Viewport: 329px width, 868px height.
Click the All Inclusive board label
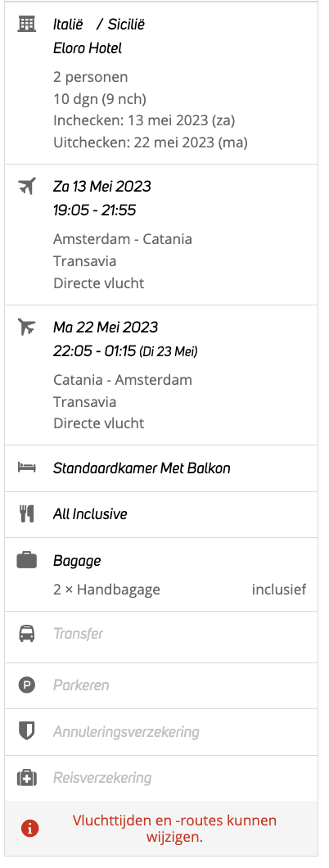point(90,514)
